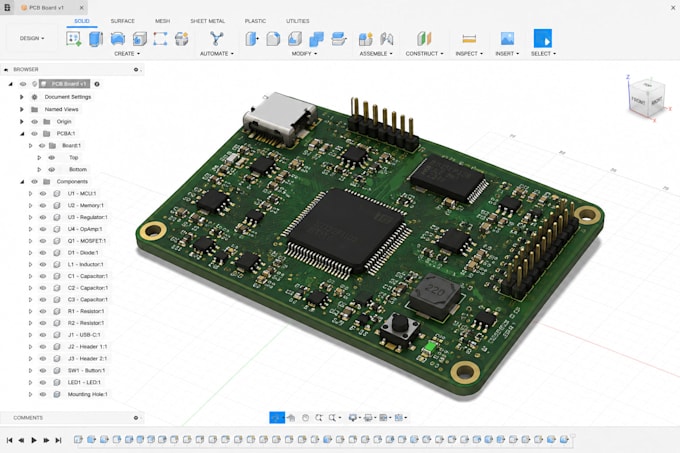Open the Assemble dropdown menu
Screen dimensions: 680x453
376,54
